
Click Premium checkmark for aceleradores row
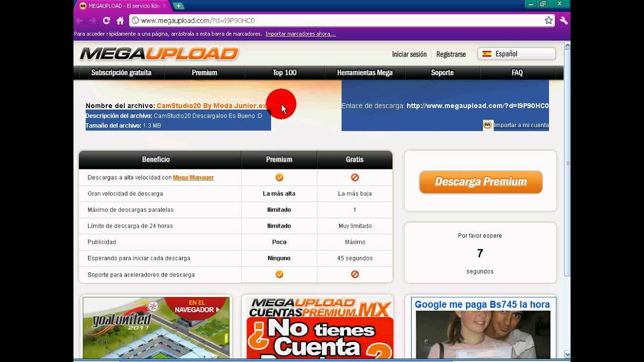[x=279, y=275]
